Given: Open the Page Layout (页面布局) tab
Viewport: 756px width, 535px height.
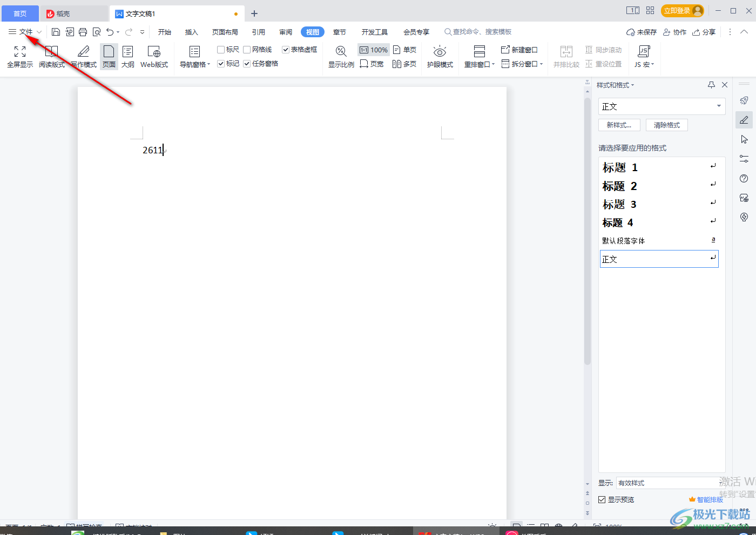Looking at the screenshot, I should coord(225,32).
